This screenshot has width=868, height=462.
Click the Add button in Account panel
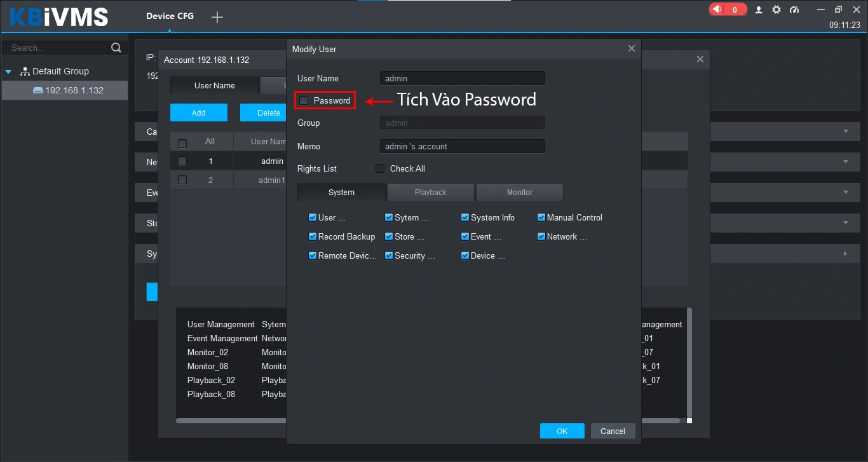pos(198,112)
